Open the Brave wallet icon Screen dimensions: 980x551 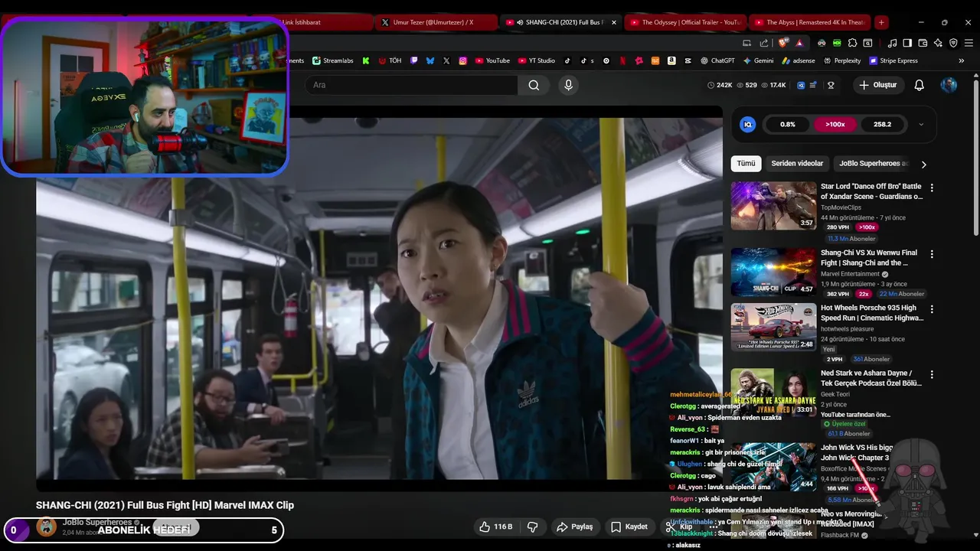[923, 43]
